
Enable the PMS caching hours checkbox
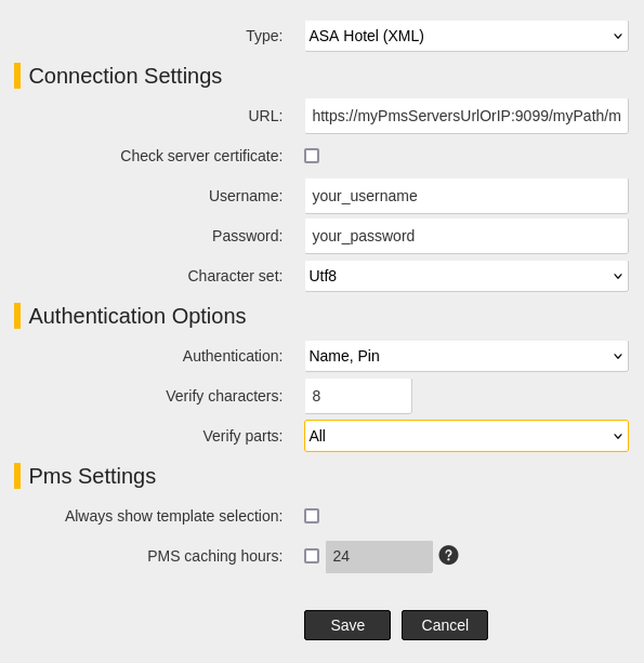click(x=312, y=556)
